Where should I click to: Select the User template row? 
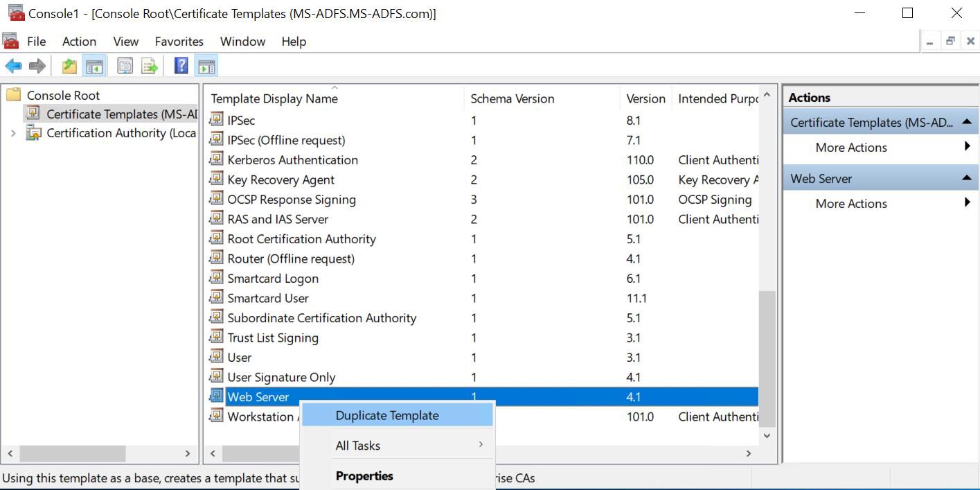click(483, 358)
